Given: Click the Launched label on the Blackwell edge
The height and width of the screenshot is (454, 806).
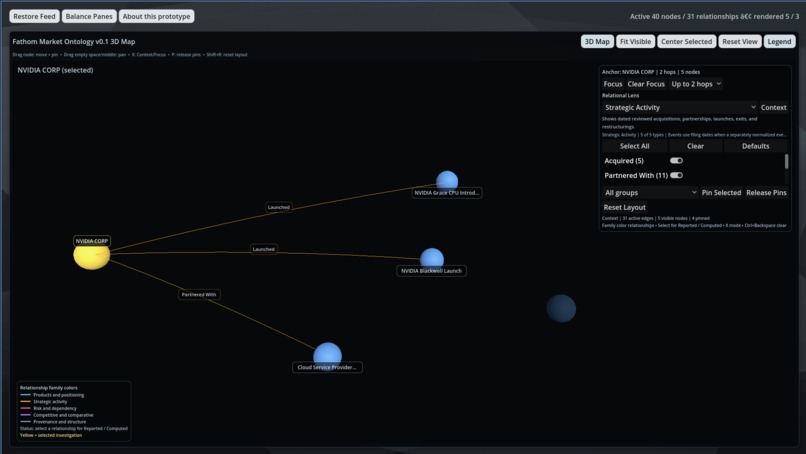Looking at the screenshot, I should click(x=264, y=249).
